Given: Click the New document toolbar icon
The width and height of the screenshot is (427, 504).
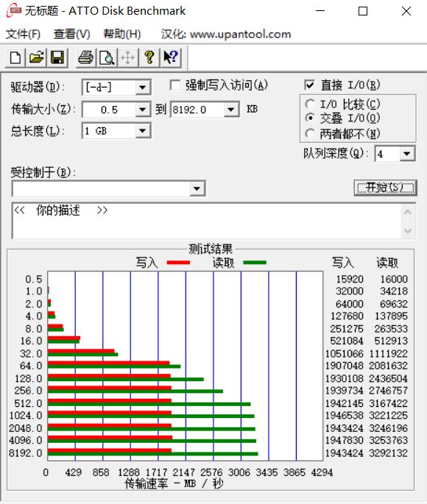Looking at the screenshot, I should pyautogui.click(x=15, y=58).
